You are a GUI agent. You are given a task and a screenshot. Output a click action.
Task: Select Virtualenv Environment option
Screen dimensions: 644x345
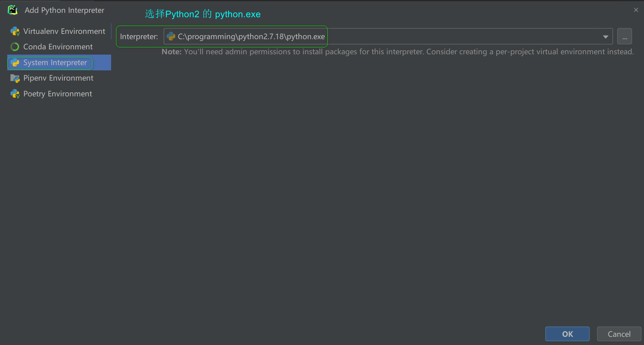pos(59,31)
